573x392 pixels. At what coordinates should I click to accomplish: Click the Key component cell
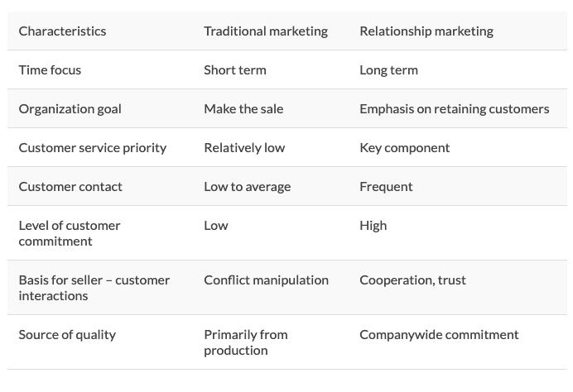pos(405,148)
